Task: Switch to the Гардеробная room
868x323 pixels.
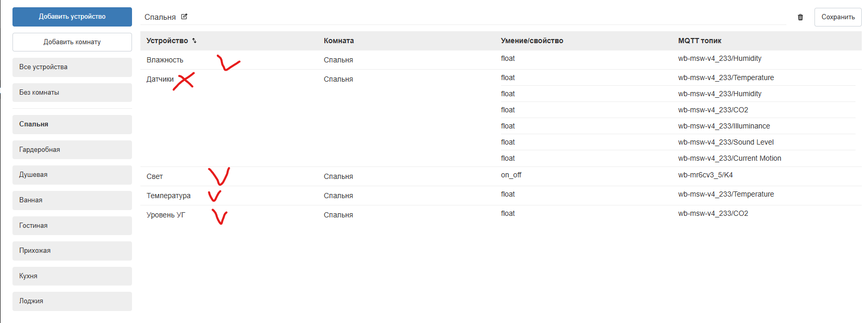Action: (72, 150)
